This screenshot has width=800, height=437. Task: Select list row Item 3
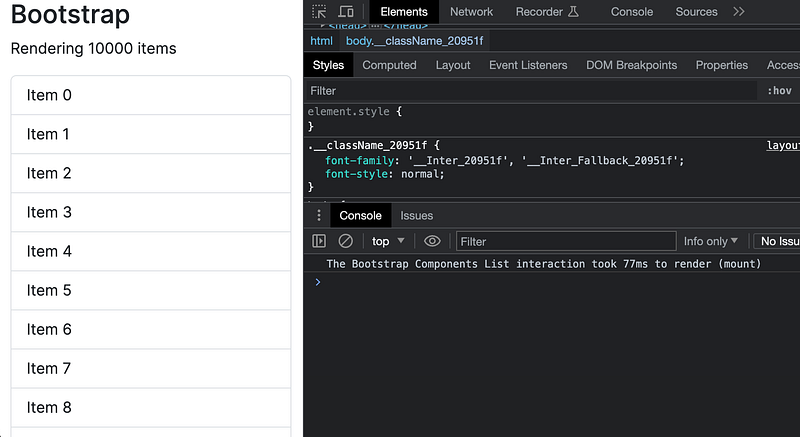point(151,212)
